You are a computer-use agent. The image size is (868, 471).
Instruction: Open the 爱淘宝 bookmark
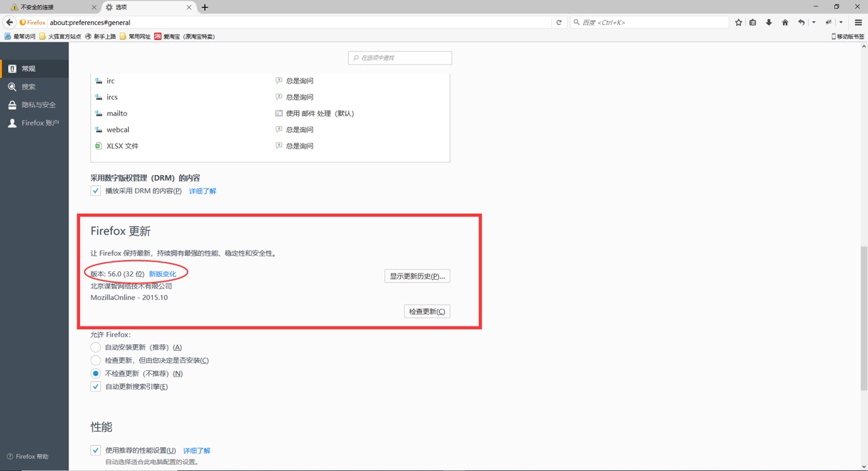coord(184,37)
